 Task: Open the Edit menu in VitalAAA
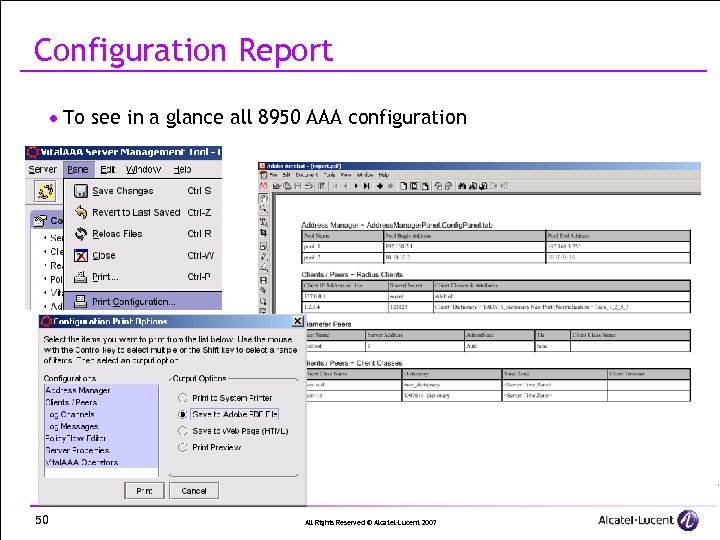(x=107, y=169)
